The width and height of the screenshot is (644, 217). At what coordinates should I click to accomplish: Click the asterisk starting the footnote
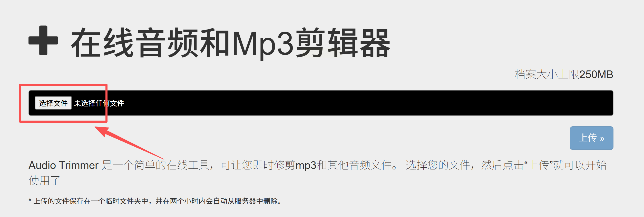[30, 201]
